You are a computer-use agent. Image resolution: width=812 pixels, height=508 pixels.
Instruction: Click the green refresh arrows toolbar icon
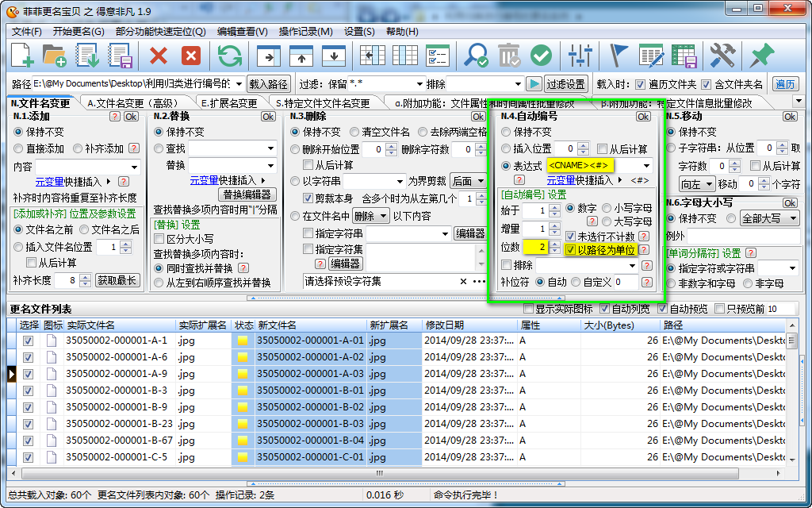click(x=230, y=56)
